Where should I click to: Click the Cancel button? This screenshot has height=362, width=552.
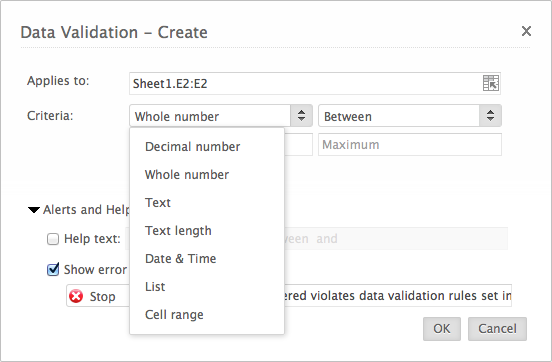point(497,329)
